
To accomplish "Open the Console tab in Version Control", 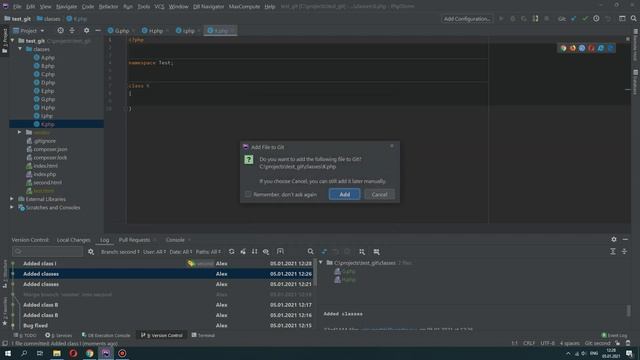I will (175, 240).
